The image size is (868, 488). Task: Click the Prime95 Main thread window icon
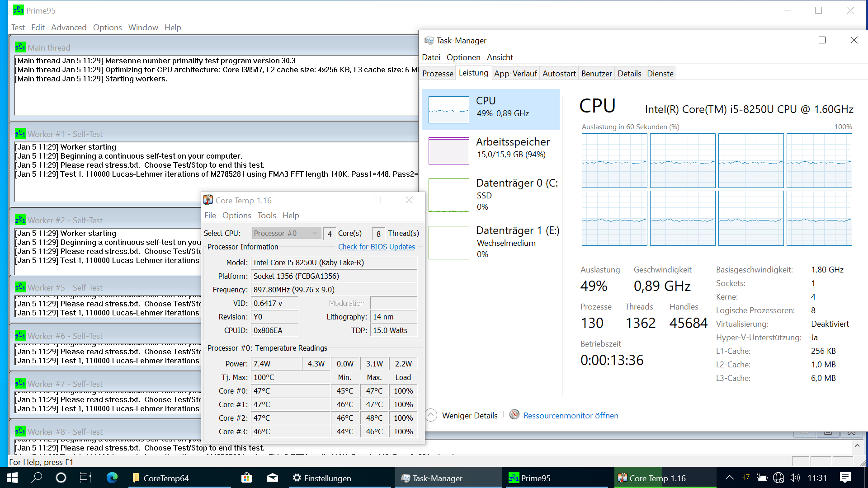pyautogui.click(x=20, y=47)
